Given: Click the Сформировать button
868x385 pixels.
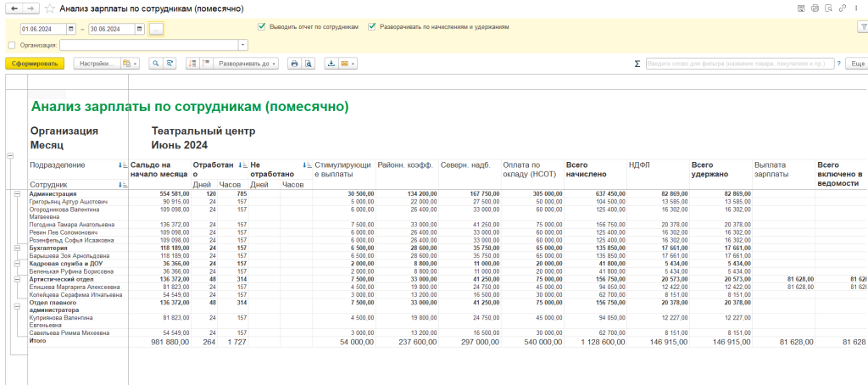Looking at the screenshot, I should click(35, 64).
